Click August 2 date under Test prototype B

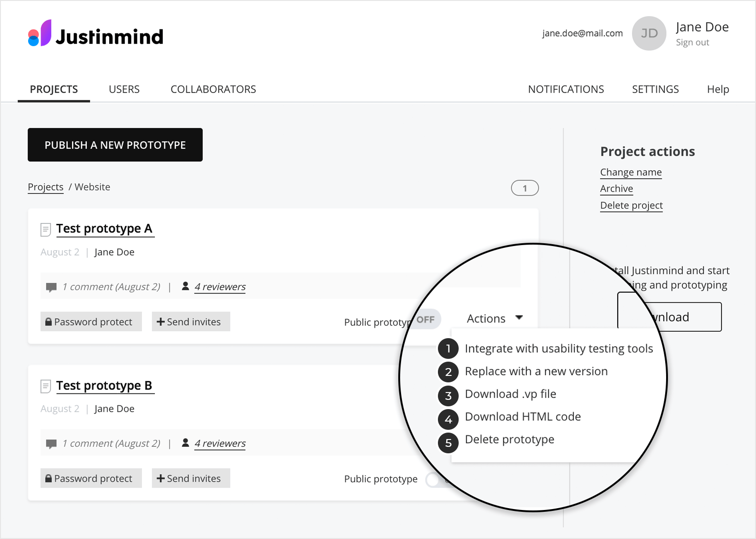point(60,409)
